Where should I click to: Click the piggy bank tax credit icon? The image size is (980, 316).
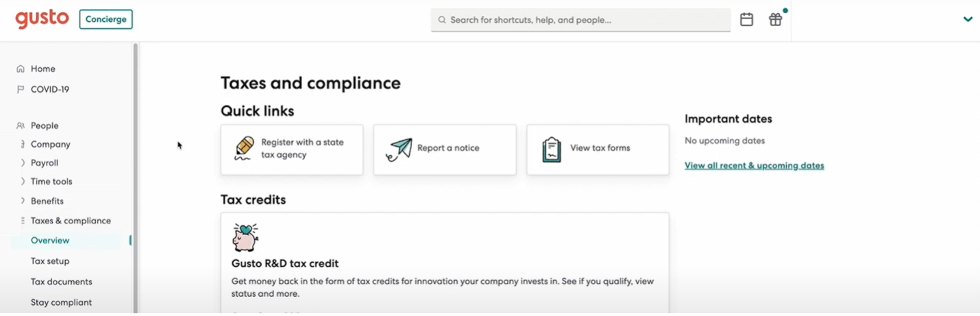click(x=245, y=237)
